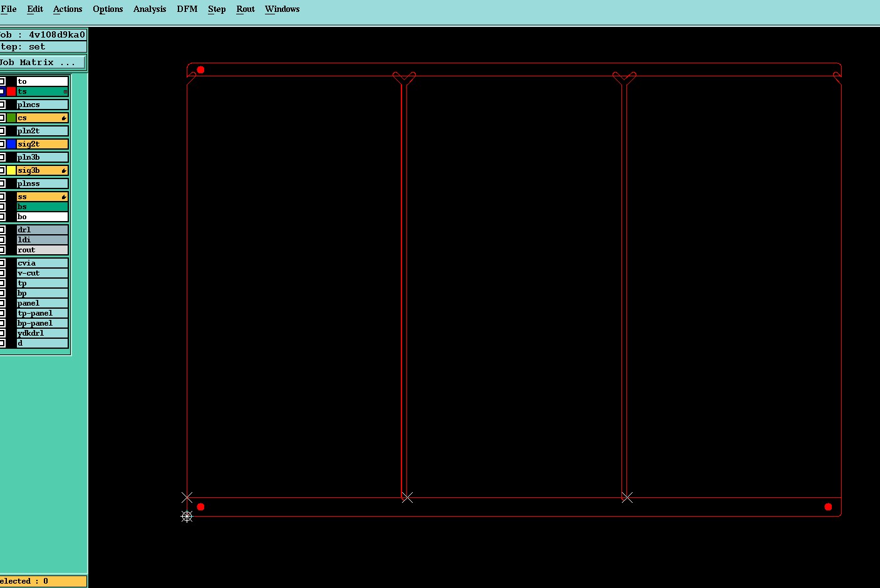The image size is (880, 588).
Task: Click the yellow color swatch of sig3b layer
Action: click(x=11, y=170)
